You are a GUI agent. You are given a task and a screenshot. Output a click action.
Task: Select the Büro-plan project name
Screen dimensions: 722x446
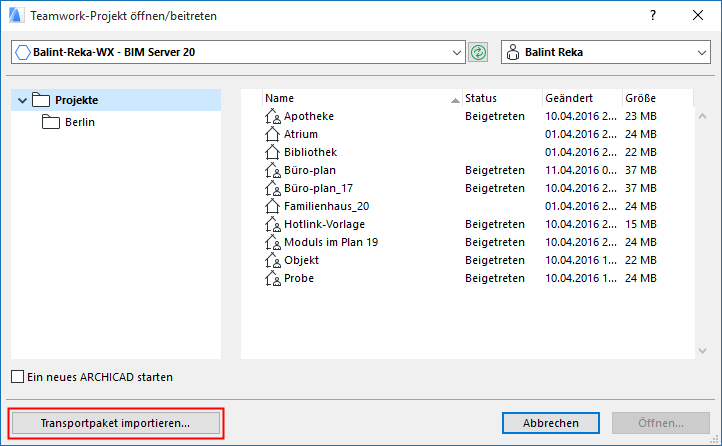tap(310, 170)
